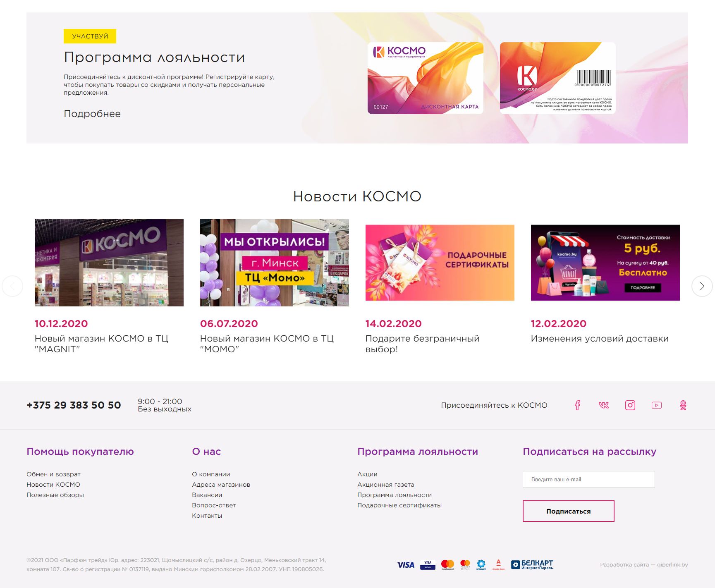
Task: Go to next news slide arrow
Action: pyautogui.click(x=702, y=286)
